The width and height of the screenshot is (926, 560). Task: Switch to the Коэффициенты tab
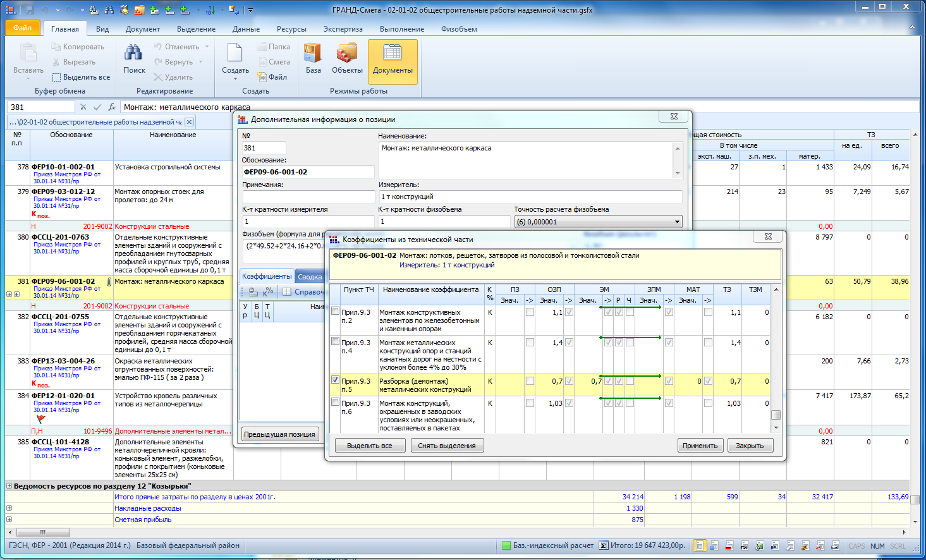point(267,276)
